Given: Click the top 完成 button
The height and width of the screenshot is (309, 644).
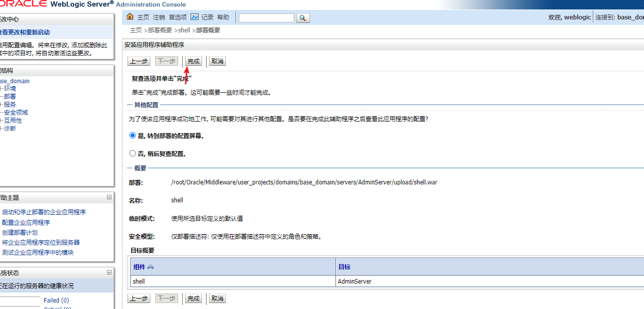Looking at the screenshot, I should click(193, 61).
